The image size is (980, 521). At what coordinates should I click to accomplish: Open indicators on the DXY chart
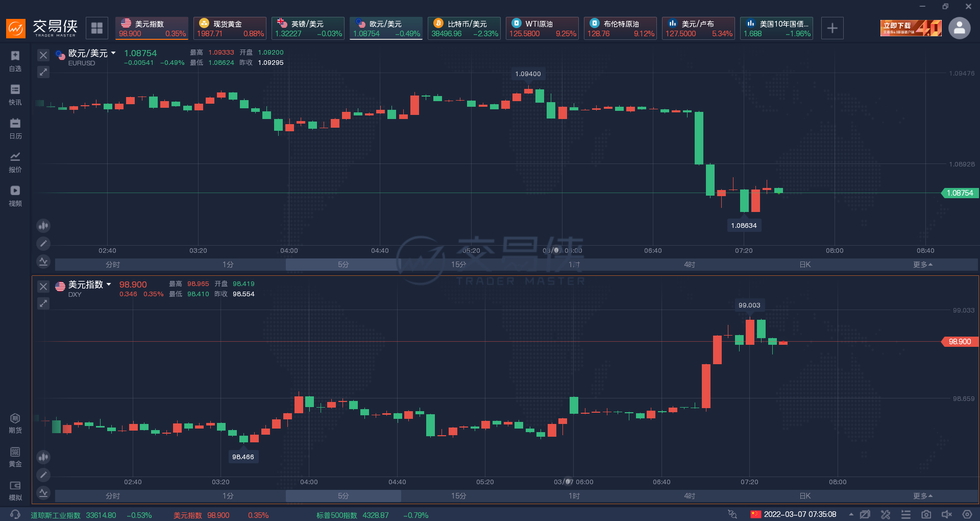point(43,493)
